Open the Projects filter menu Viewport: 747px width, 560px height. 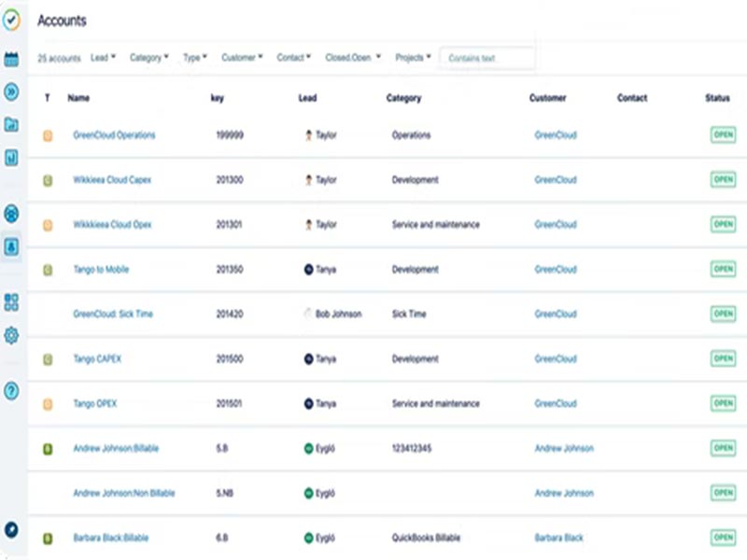pos(412,57)
